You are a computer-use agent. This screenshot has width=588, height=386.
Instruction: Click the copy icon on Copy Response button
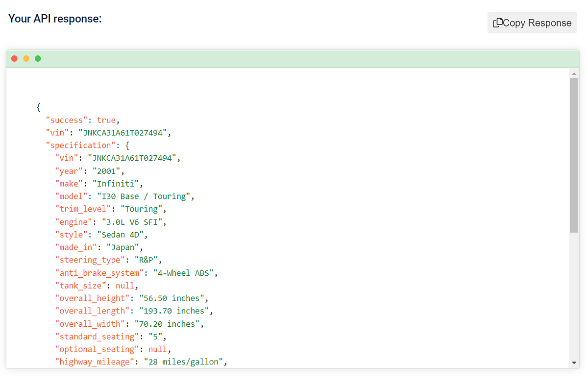(499, 23)
